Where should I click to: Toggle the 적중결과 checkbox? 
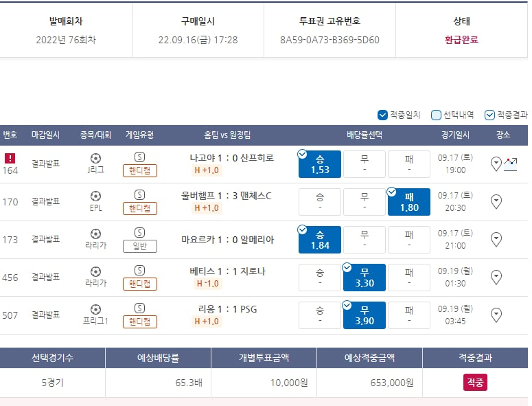point(489,115)
